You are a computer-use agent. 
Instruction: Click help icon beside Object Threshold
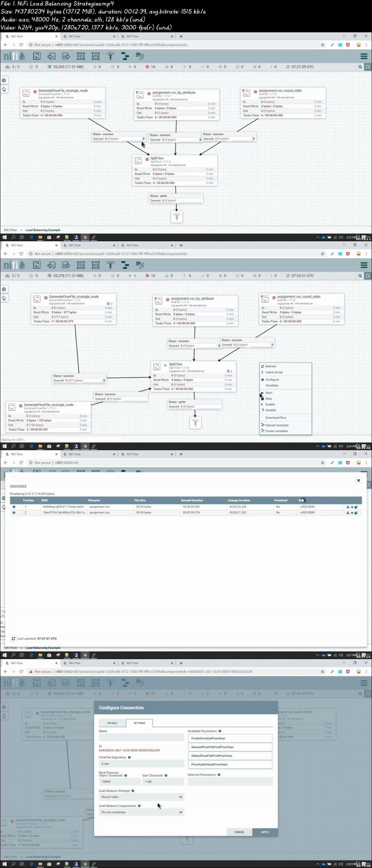(x=126, y=775)
